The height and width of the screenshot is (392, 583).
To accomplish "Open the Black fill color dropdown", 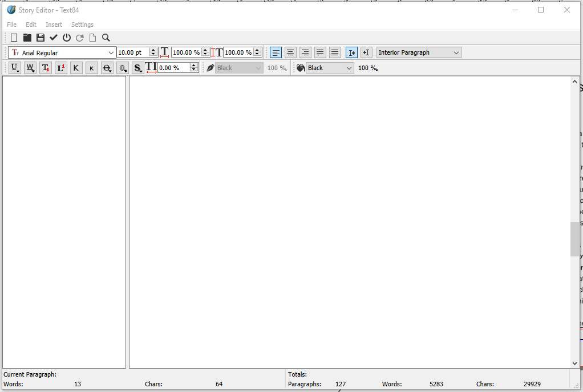I will (349, 68).
